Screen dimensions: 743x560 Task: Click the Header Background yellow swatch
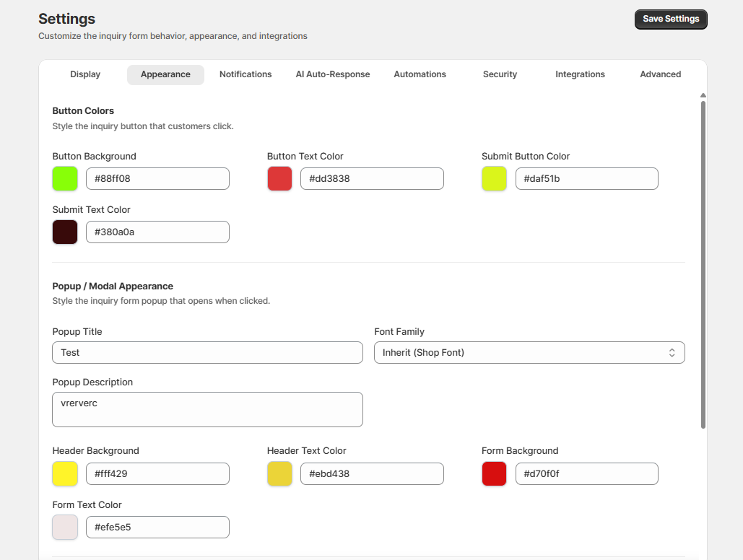click(x=65, y=473)
